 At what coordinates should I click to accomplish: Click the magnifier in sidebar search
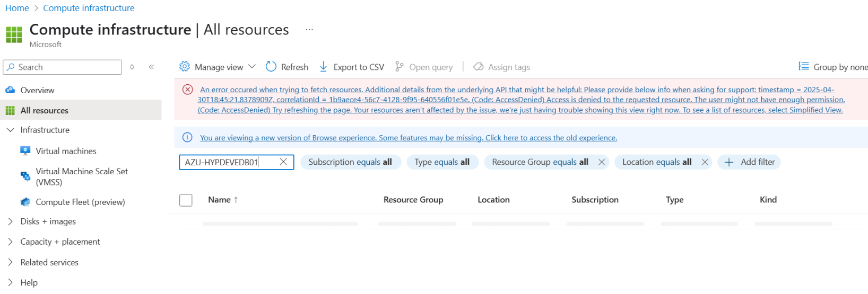11,67
